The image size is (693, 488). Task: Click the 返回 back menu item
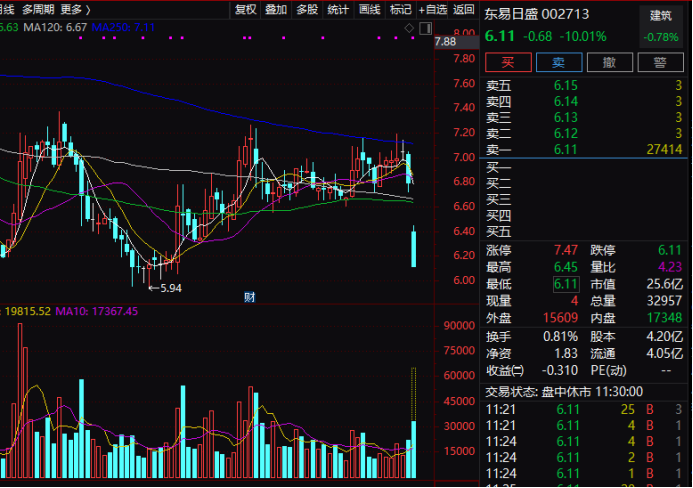pos(463,9)
